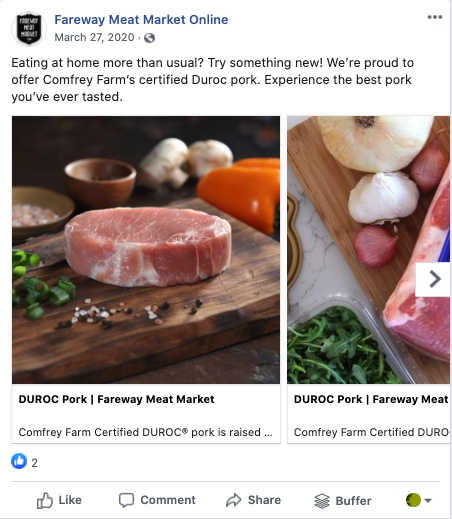Advance carousel with the right chevron arrow

[x=433, y=279]
